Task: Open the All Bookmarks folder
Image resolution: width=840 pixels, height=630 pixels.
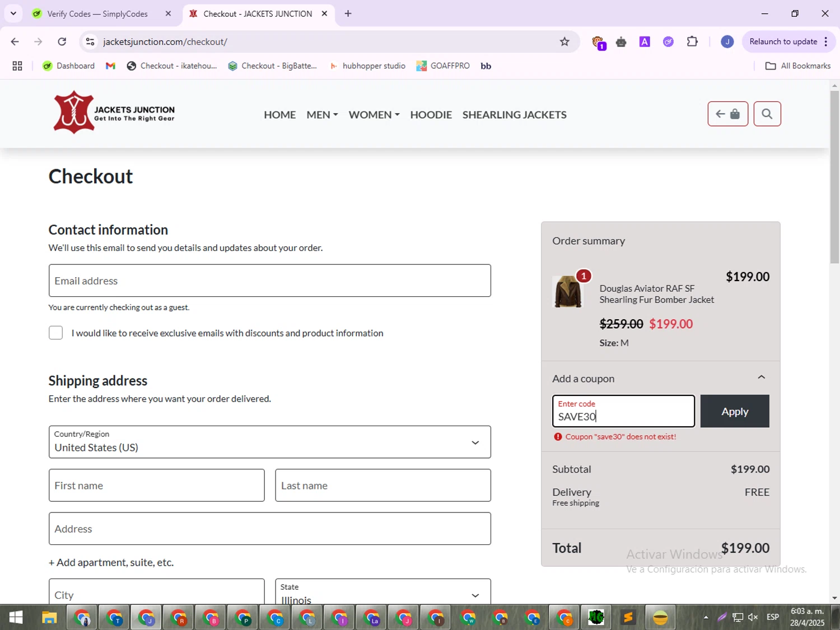Action: tap(797, 66)
